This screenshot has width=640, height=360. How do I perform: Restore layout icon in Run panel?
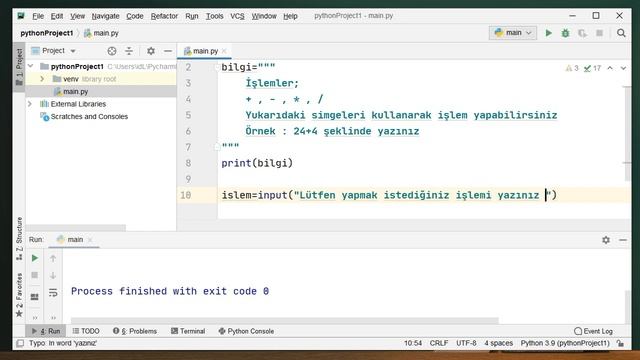click(35, 297)
